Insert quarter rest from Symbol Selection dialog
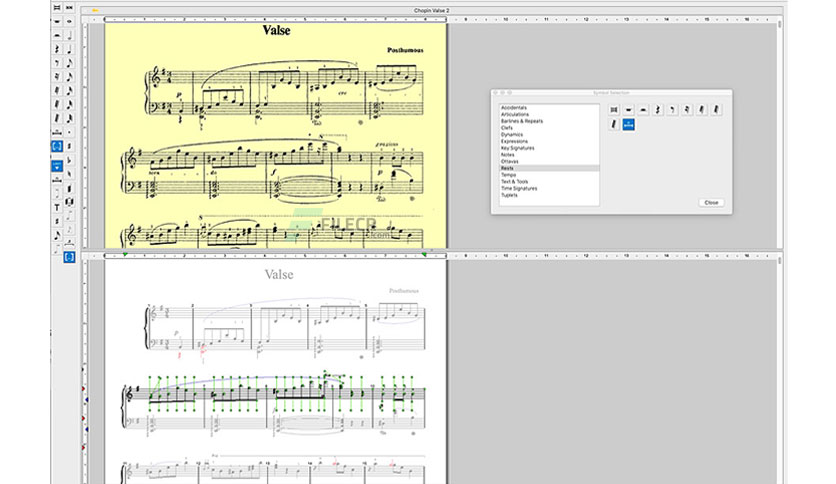 [x=658, y=110]
